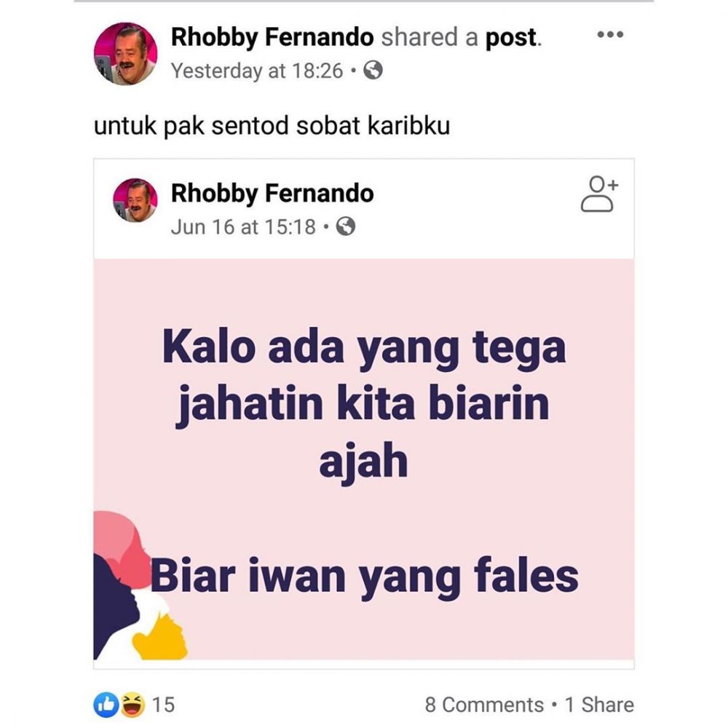Open the bold 'post' link in header

pos(511,38)
